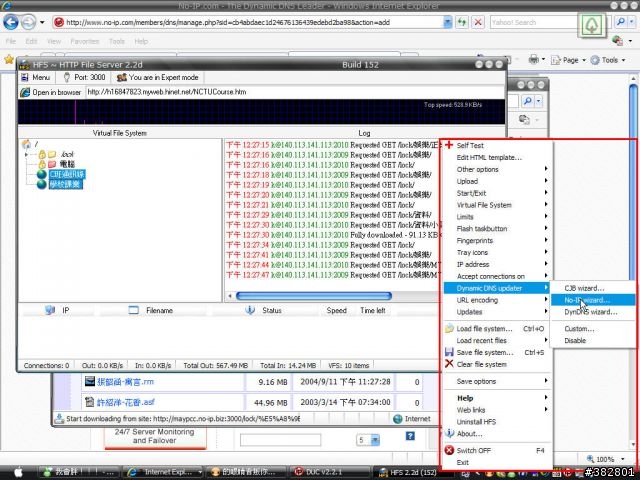
Task: Click Internet Explorer Forward button
Action: tap(28, 22)
